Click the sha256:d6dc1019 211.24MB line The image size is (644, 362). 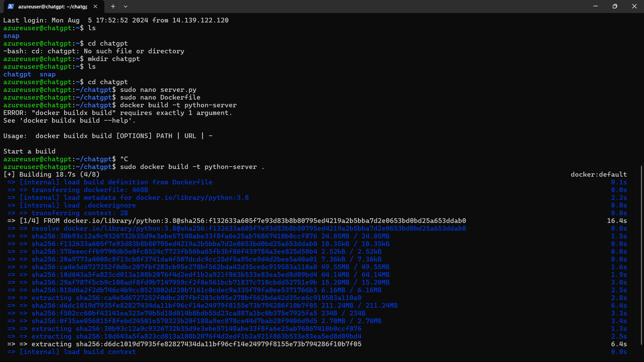point(202,306)
